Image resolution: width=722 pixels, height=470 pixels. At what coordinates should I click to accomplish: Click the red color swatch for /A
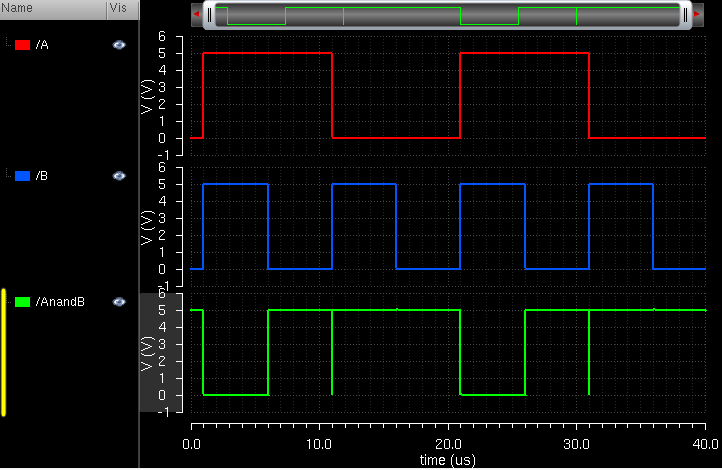(x=22, y=46)
